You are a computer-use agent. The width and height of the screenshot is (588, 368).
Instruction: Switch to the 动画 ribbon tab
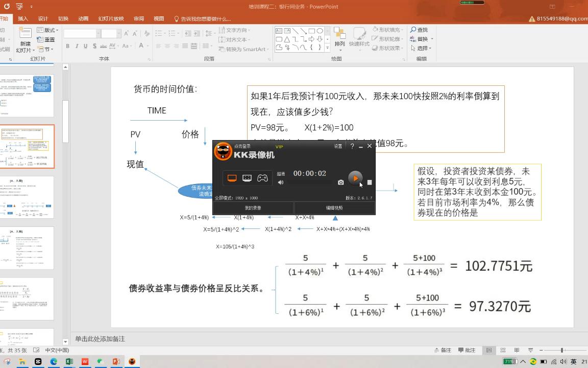[x=83, y=18]
